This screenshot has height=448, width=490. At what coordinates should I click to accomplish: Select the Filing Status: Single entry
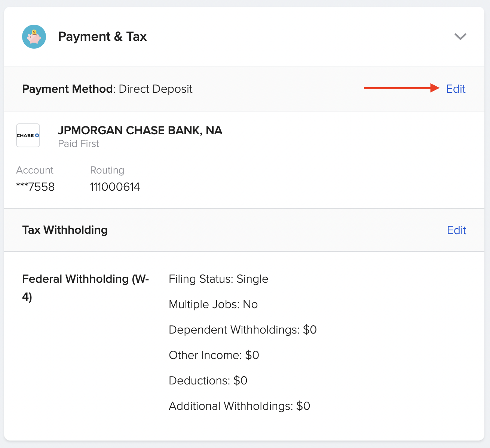tap(218, 279)
